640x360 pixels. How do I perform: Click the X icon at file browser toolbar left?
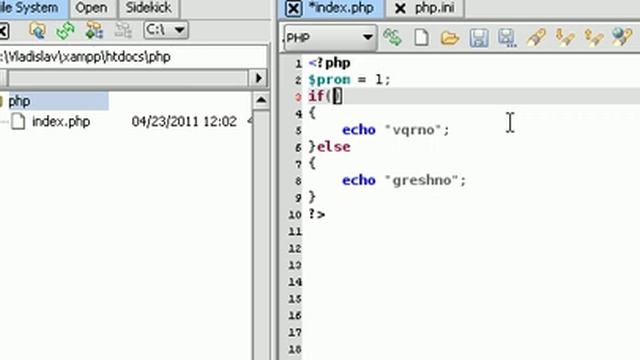click(4, 31)
